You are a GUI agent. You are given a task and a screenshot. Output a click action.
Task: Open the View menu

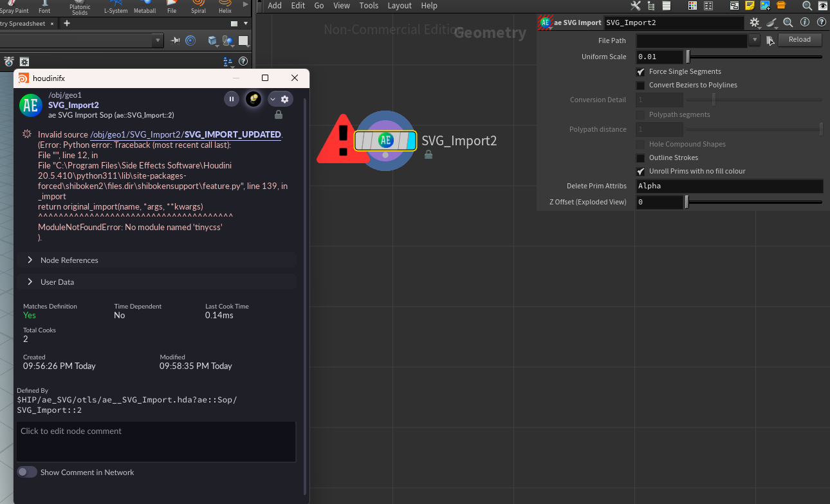coord(342,6)
